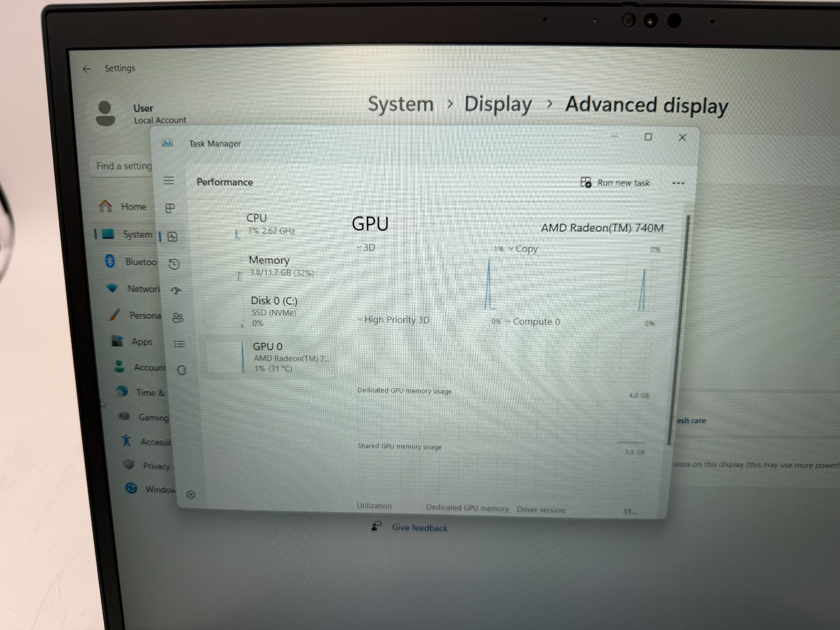Click the Task Manager title bar app icon
The height and width of the screenshot is (630, 840).
[x=167, y=143]
